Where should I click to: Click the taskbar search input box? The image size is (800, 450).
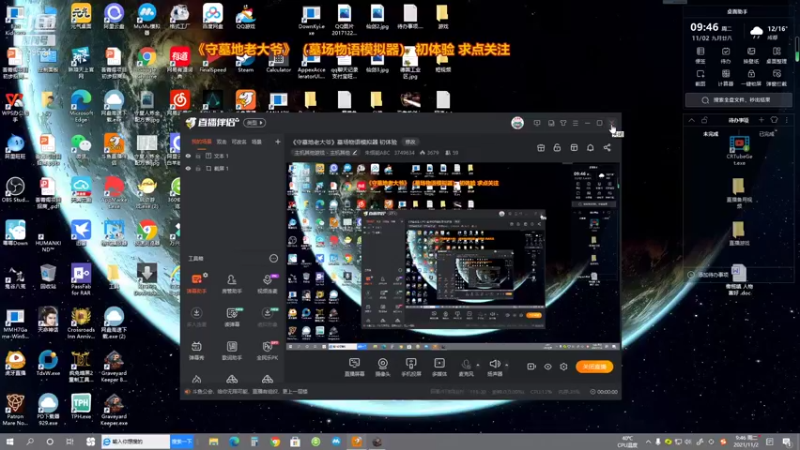tap(135, 442)
